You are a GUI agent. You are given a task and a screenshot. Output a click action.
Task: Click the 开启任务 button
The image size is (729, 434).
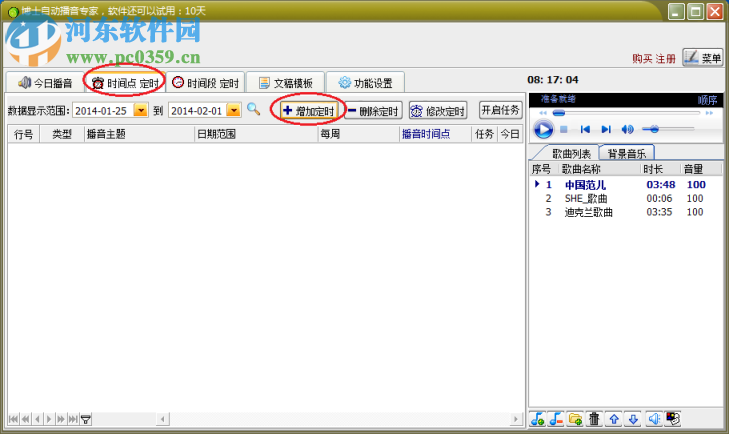500,110
